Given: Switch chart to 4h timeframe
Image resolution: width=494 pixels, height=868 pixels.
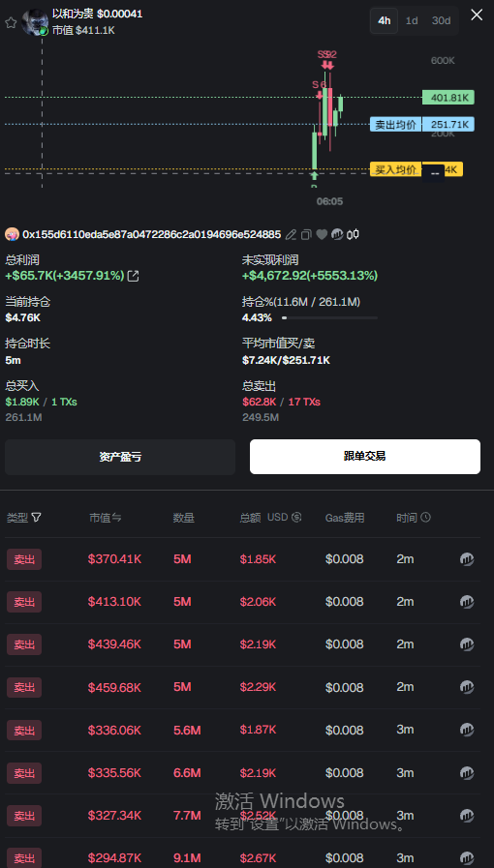Looking at the screenshot, I should tap(385, 21).
